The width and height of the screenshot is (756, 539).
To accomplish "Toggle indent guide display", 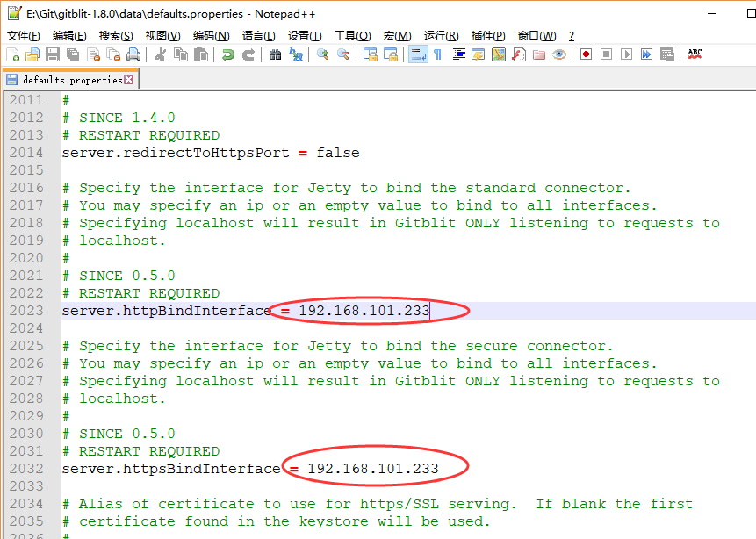I will 458,55.
